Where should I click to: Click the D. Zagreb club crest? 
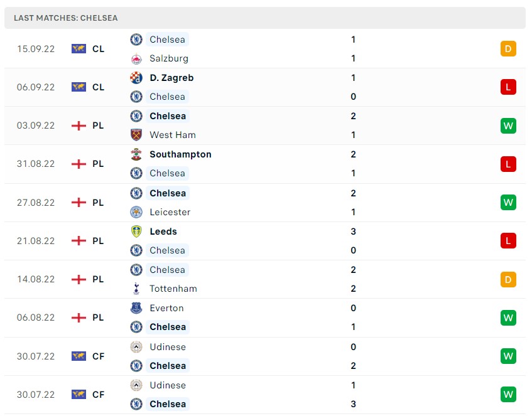(x=136, y=78)
